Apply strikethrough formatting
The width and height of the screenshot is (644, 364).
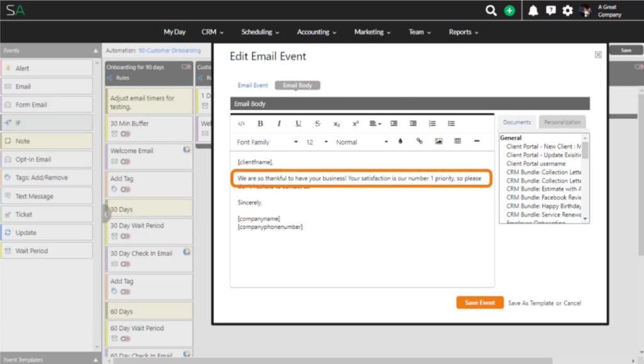tap(317, 124)
